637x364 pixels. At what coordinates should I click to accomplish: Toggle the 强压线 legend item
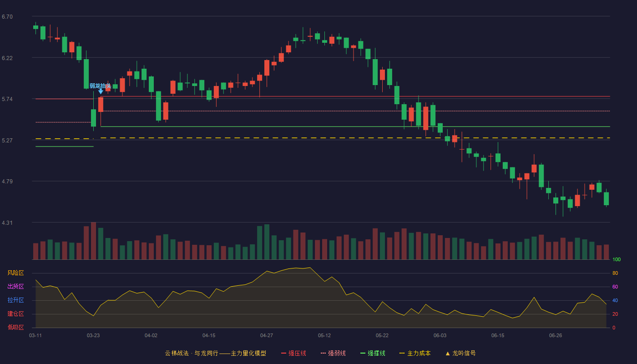(293, 353)
